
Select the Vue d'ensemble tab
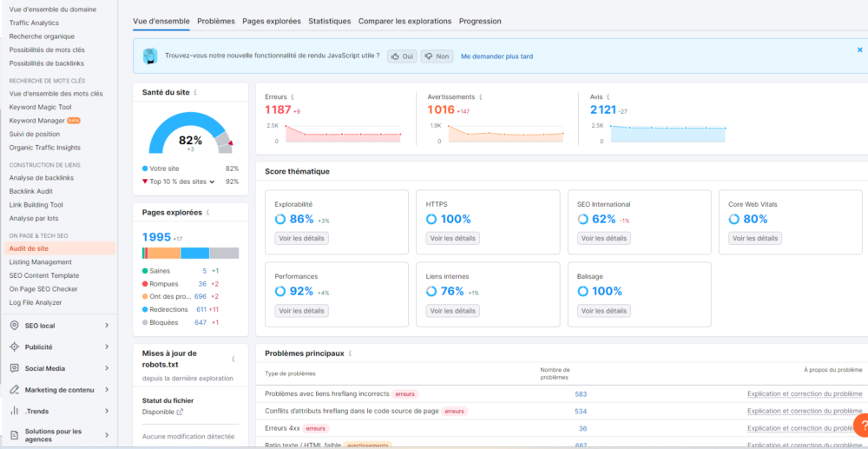coord(161,21)
